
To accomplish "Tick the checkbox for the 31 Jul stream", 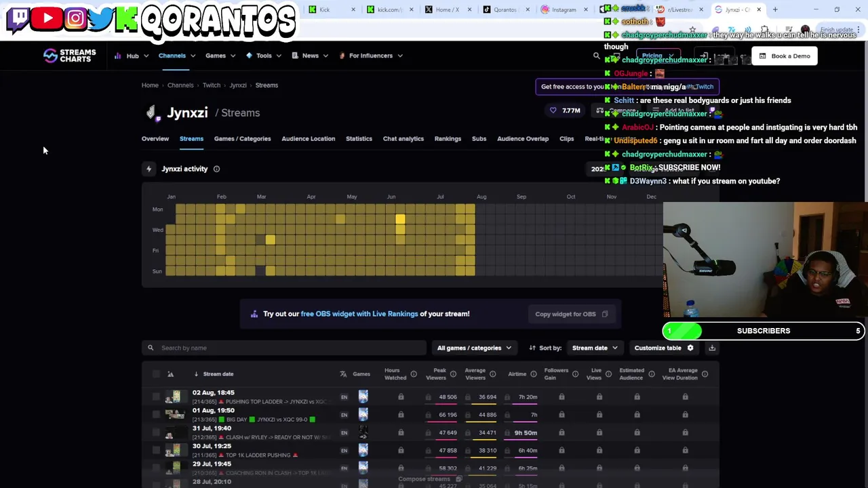I will pos(156,432).
